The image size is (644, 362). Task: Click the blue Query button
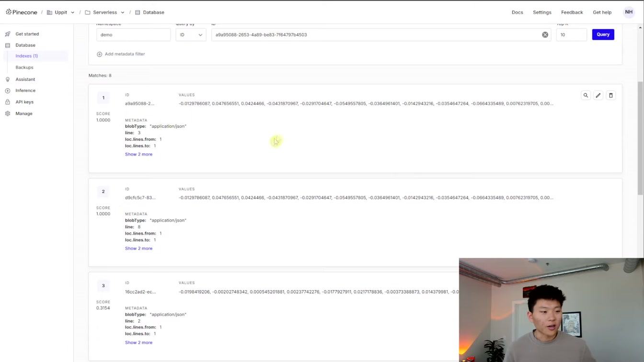[x=603, y=34]
